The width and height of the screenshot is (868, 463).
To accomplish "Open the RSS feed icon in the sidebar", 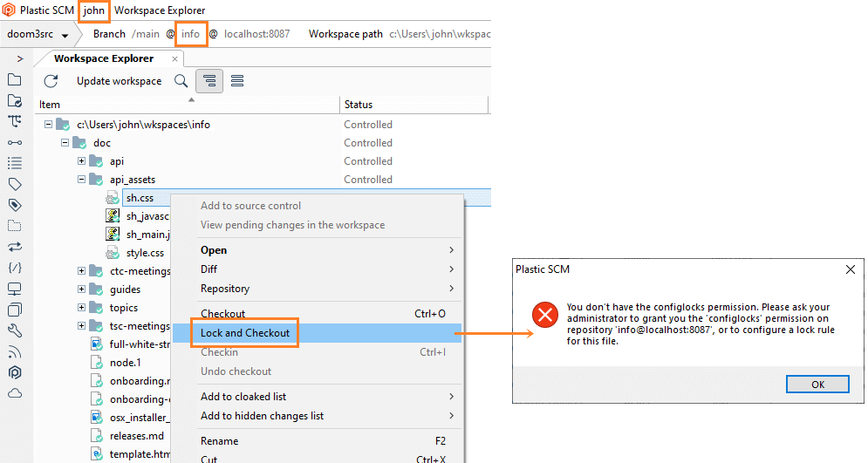I will tap(14, 351).
